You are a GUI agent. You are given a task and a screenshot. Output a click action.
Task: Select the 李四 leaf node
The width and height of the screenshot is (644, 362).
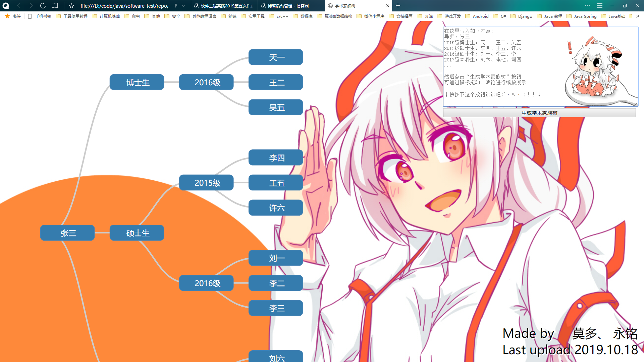[x=276, y=157]
